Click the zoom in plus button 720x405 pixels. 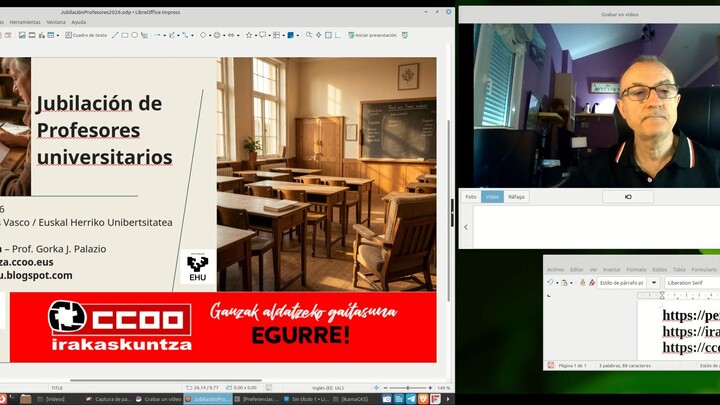tap(430, 388)
